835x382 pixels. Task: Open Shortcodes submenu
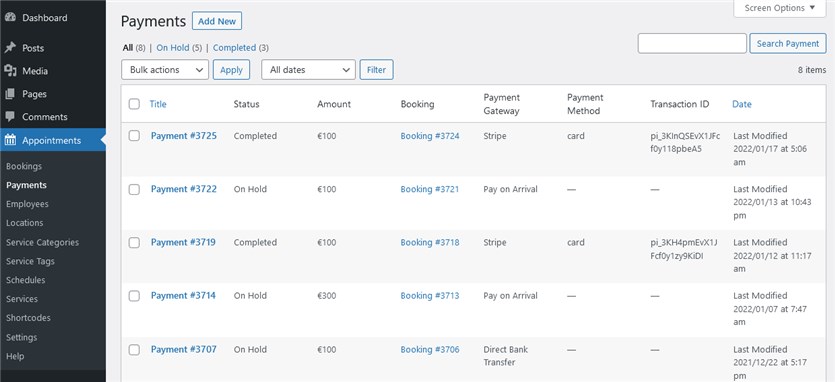(x=28, y=318)
